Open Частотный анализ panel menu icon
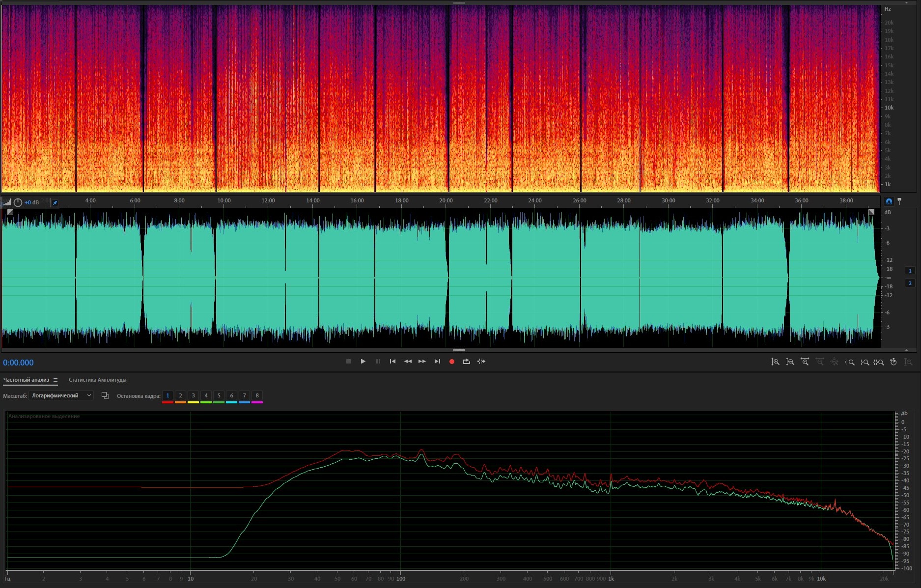The width and height of the screenshot is (921, 588). coord(56,380)
